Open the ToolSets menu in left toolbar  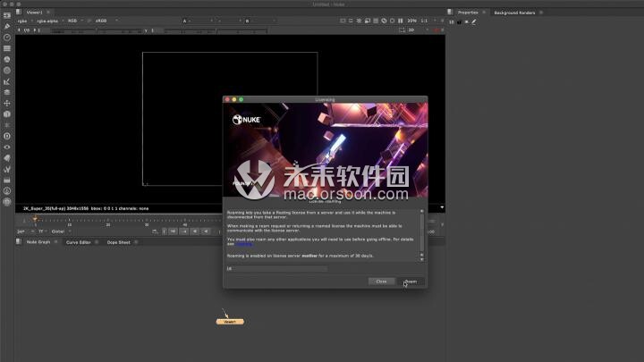coord(7,169)
